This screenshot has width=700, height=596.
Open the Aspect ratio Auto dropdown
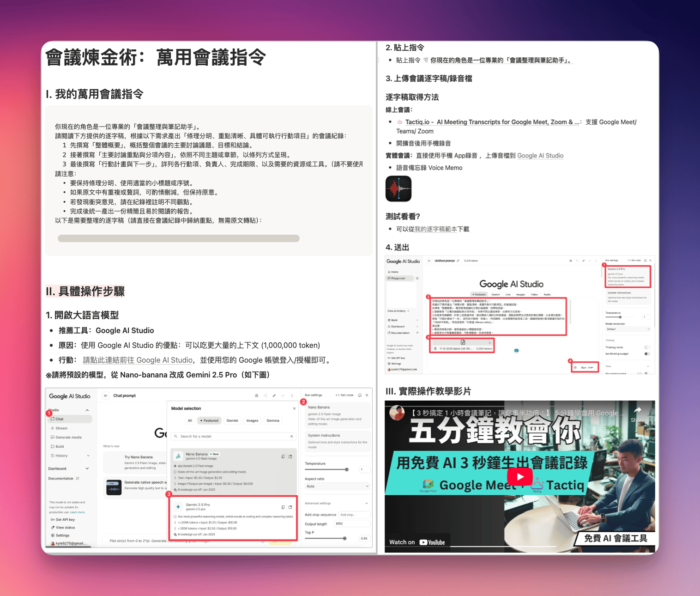click(337, 486)
